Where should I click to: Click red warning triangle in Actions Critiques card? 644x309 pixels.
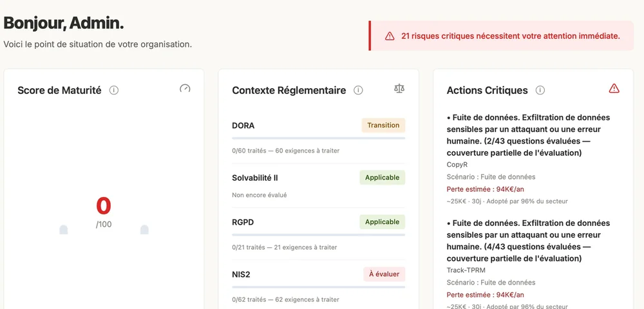(x=614, y=88)
